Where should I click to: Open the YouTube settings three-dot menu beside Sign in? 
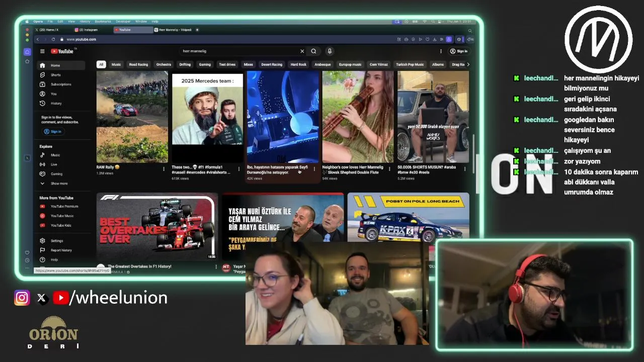coord(441,51)
